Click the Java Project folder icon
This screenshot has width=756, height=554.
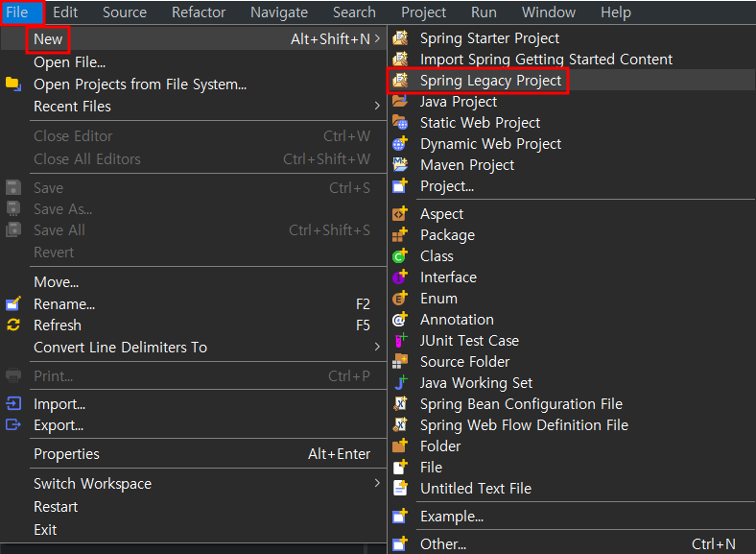400,102
